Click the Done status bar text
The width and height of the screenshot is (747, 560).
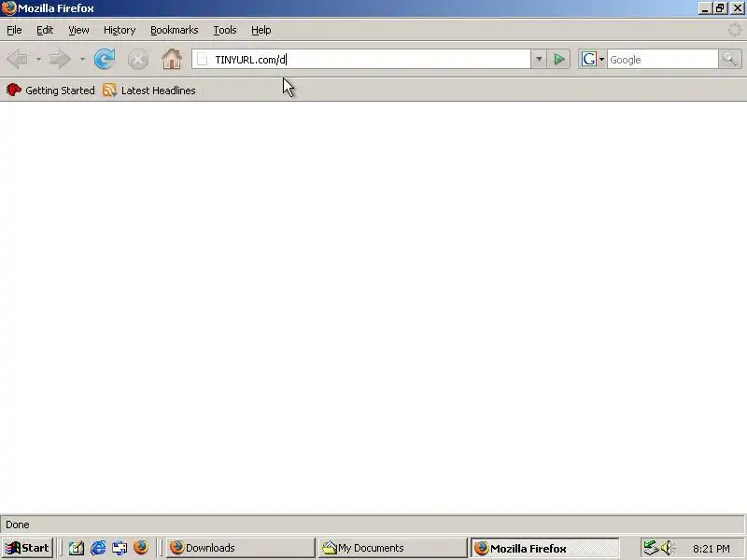pyautogui.click(x=18, y=525)
